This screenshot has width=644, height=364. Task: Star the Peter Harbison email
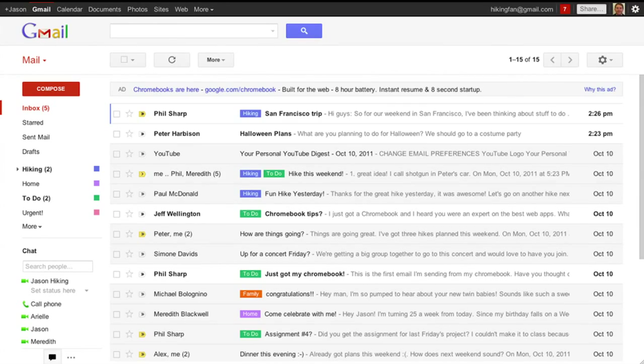tap(130, 134)
